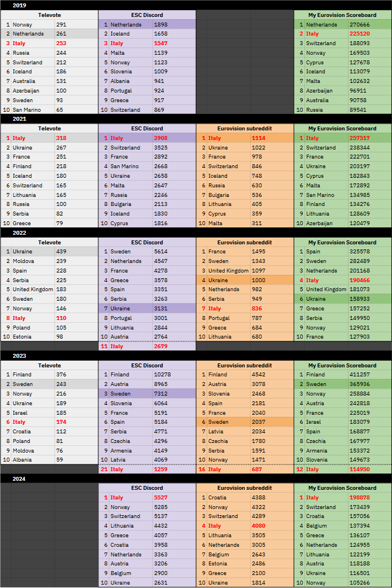Screen dimensions: 392x588
Task: Select Ukraine 439 in 2022 Televote
Action: tap(49, 252)
